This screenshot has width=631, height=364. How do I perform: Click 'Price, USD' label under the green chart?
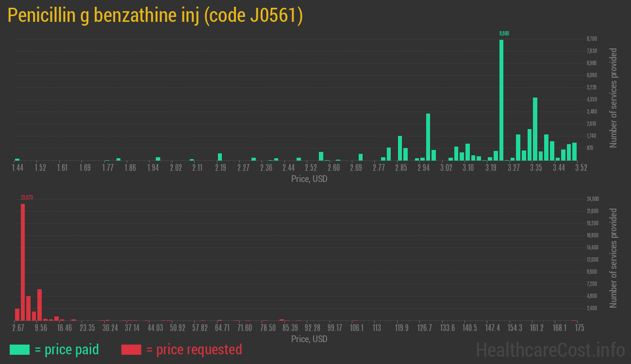click(x=309, y=179)
